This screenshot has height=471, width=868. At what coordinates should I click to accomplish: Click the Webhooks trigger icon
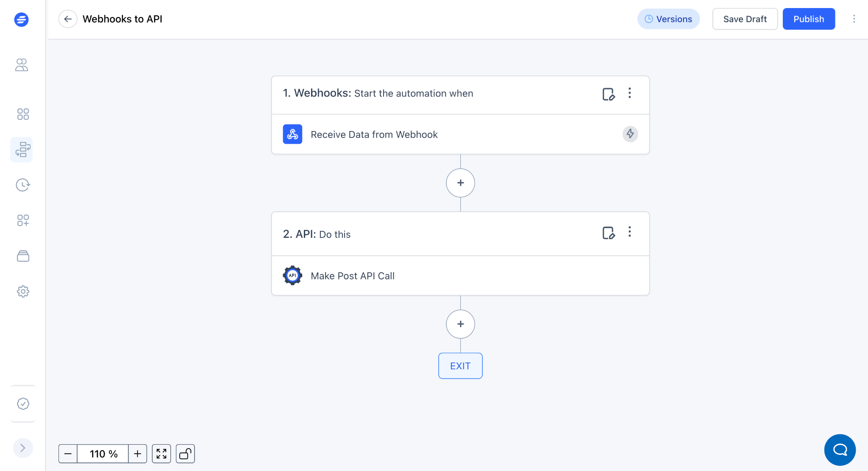click(x=292, y=134)
